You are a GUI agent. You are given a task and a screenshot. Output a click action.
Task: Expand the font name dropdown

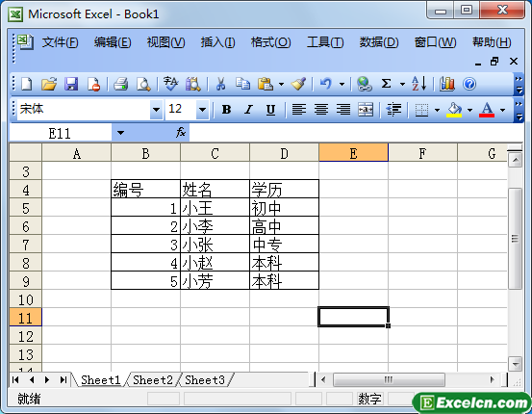click(156, 110)
